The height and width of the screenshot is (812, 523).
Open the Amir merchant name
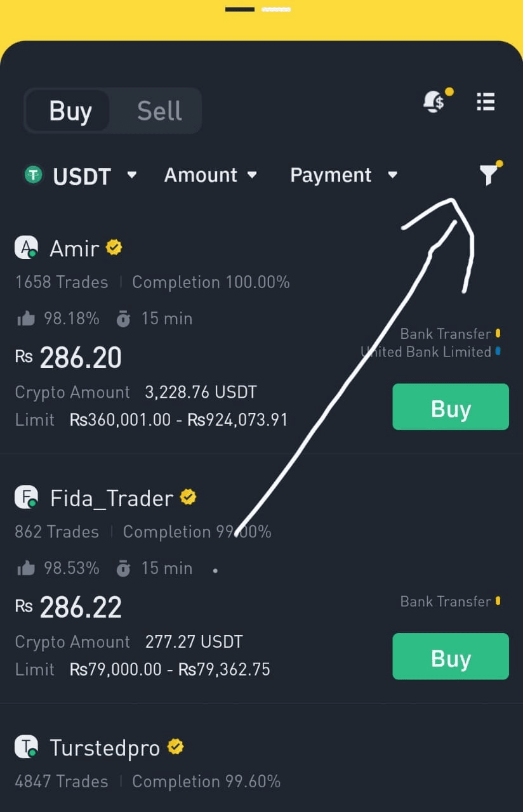pos(74,248)
